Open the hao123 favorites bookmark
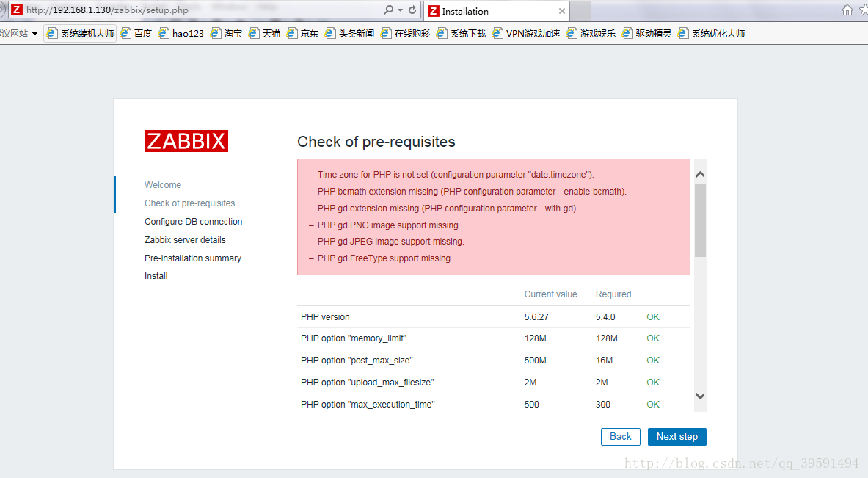Screen dimensions: 868x478 [x=181, y=33]
